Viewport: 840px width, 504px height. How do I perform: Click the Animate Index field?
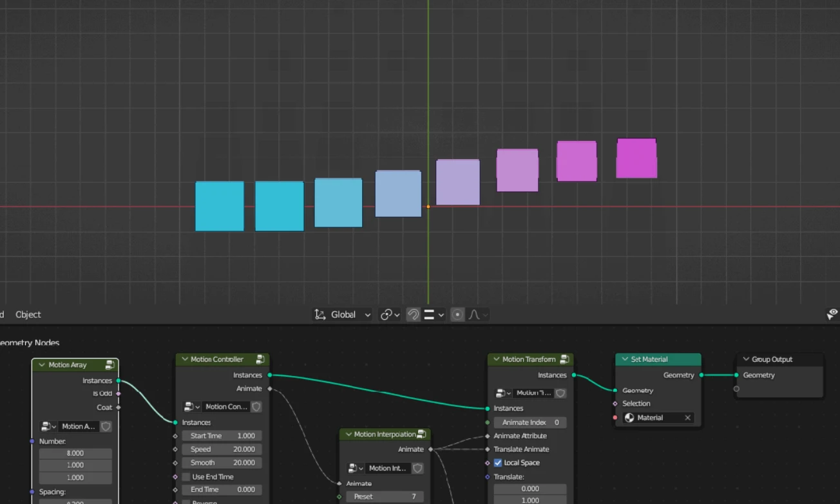(530, 422)
